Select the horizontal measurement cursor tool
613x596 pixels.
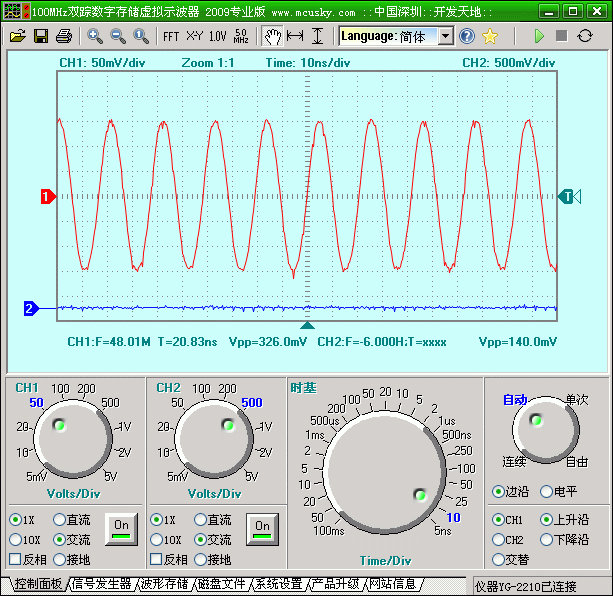[x=295, y=36]
